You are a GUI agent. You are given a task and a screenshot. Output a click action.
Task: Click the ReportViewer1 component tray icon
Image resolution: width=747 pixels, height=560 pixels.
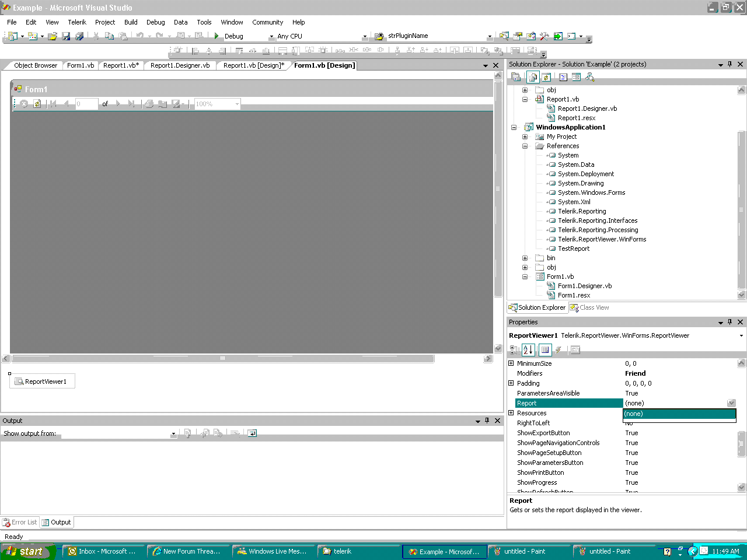[x=19, y=381]
